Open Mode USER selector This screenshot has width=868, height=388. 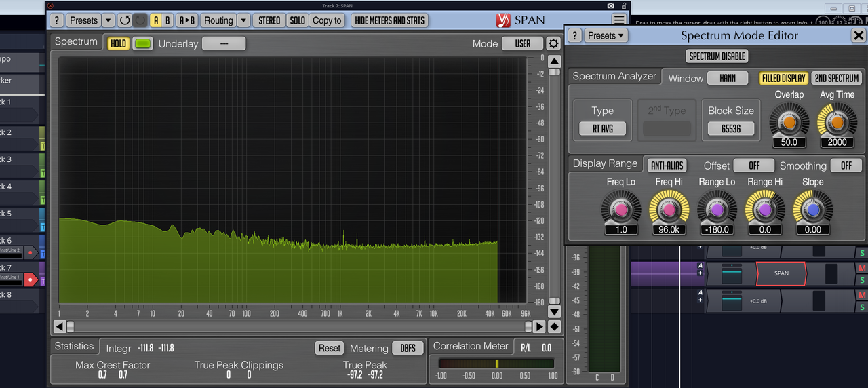tap(522, 43)
